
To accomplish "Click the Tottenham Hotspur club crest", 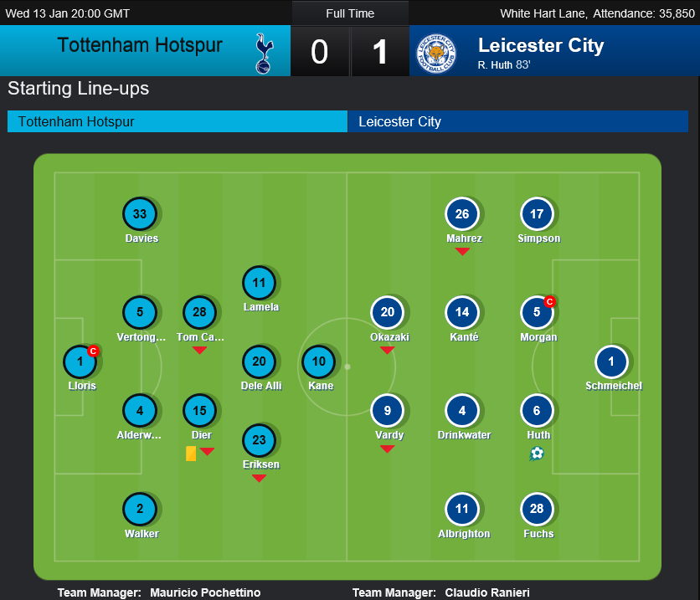I will pyautogui.click(x=264, y=53).
